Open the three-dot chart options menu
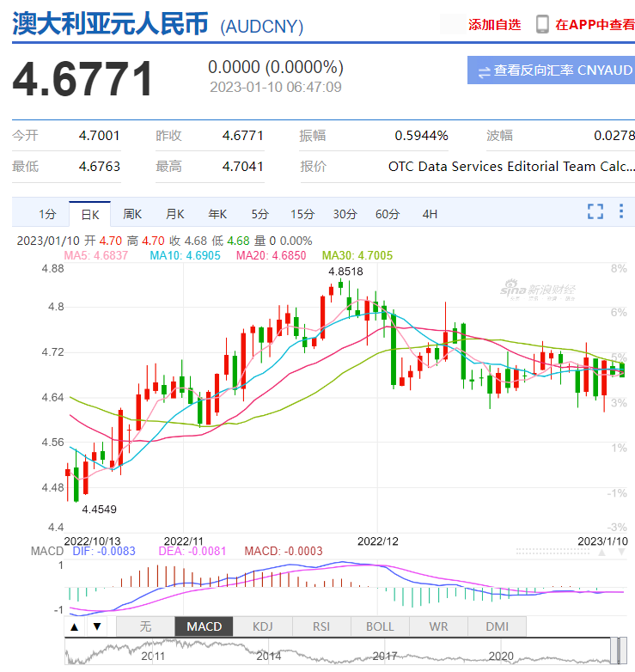Image resolution: width=635 pixels, height=672 pixels. [x=621, y=212]
